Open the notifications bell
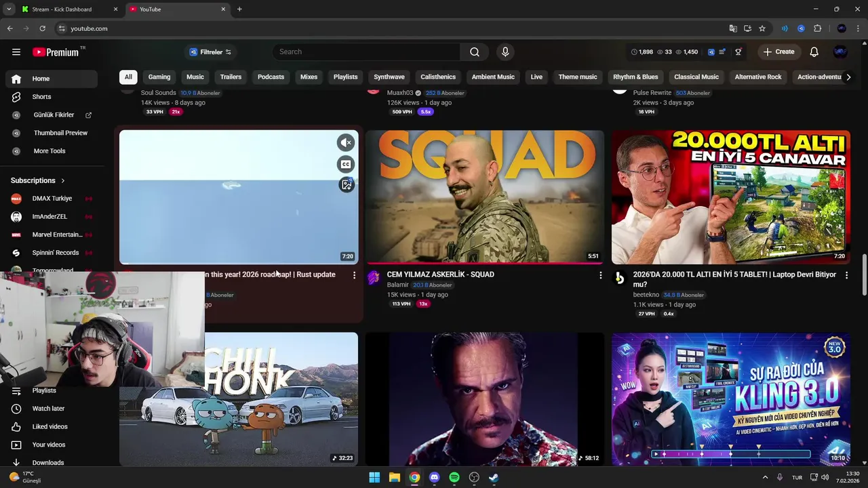 [814, 52]
